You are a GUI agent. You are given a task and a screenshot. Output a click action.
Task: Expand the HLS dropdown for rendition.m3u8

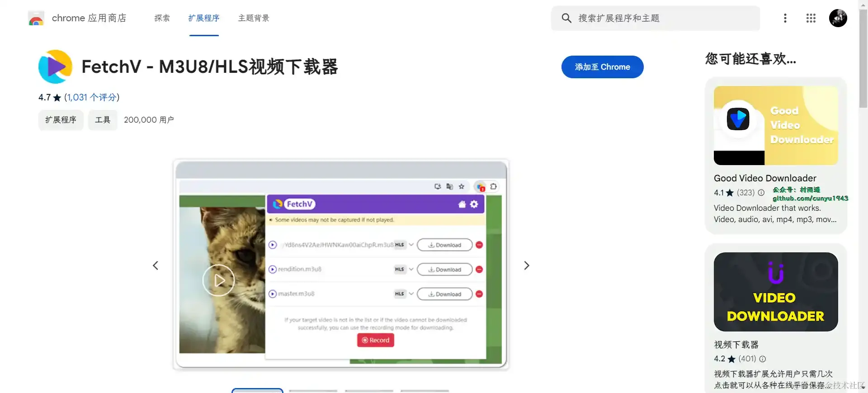(x=411, y=269)
